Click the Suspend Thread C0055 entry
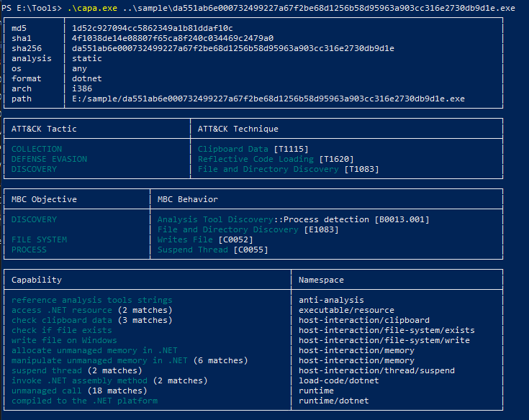 tap(212, 250)
